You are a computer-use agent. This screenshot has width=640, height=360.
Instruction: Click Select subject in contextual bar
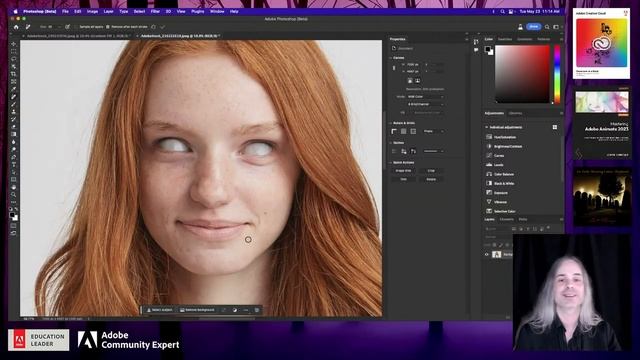[160, 310]
